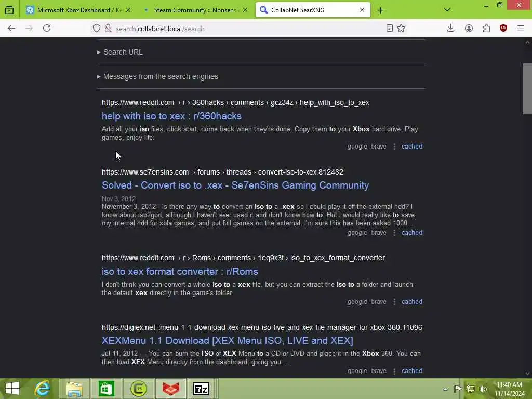The image size is (532, 399).
Task: Focus the address bar URL
Action: point(248,29)
